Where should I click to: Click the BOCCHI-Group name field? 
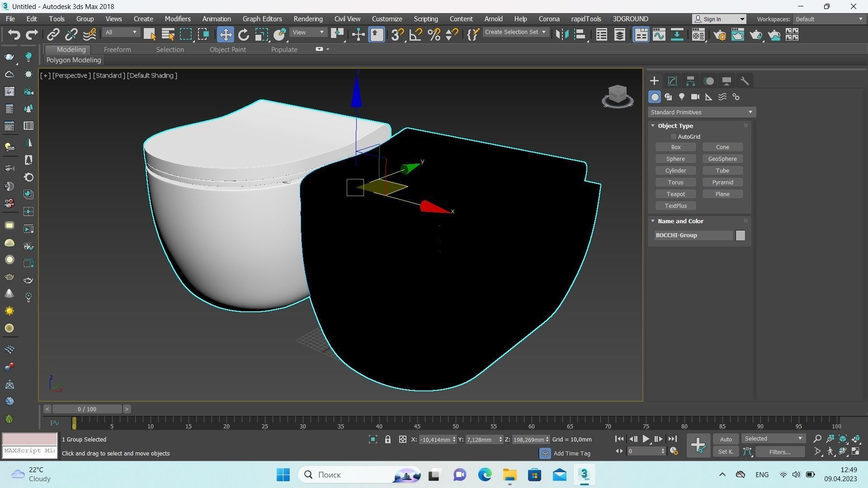693,235
